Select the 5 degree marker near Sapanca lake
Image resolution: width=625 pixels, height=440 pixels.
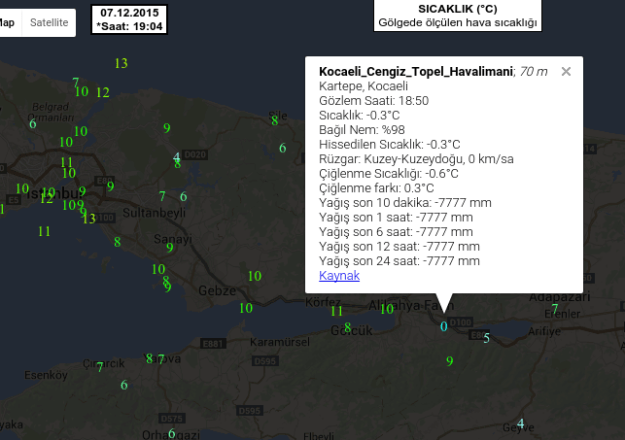487,338
